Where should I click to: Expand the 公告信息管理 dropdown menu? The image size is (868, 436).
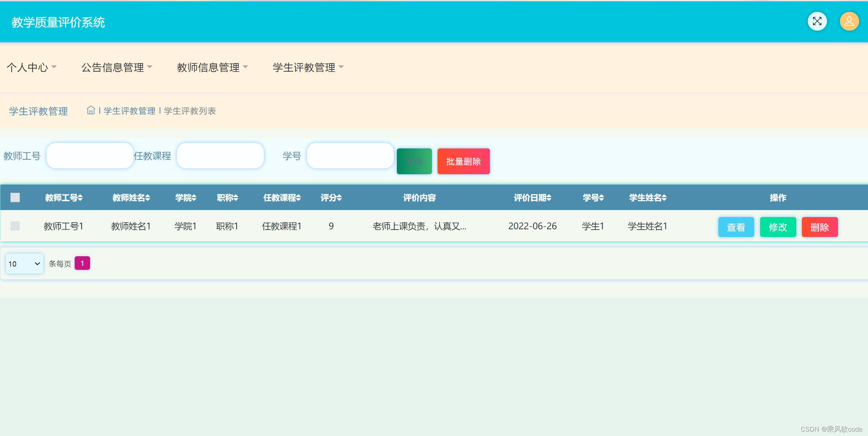pos(116,67)
